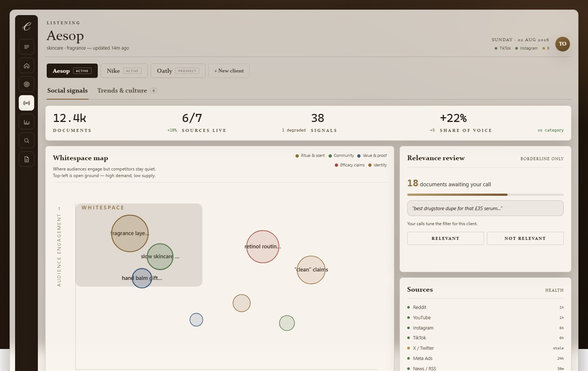The image size is (588, 371).
Task: Click the Instagram status in header
Action: point(526,48)
